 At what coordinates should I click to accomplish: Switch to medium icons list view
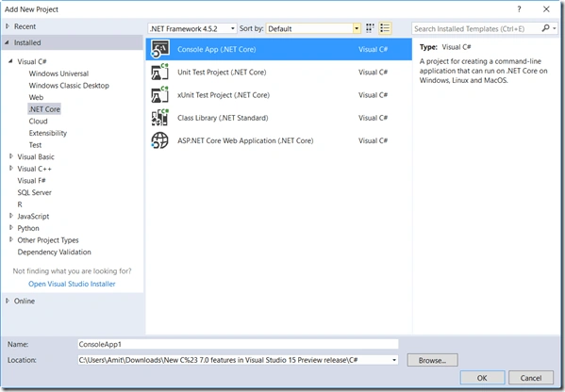(385, 28)
